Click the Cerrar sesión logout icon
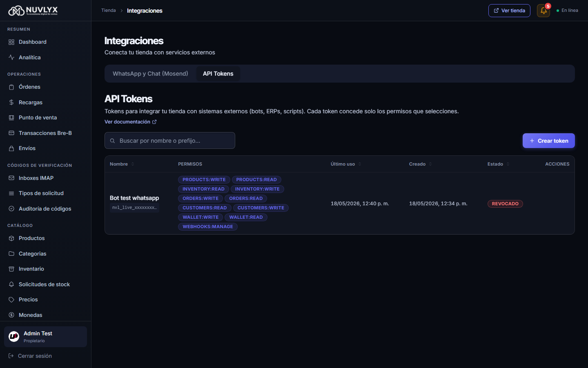This screenshot has height=368, width=588. [x=11, y=356]
